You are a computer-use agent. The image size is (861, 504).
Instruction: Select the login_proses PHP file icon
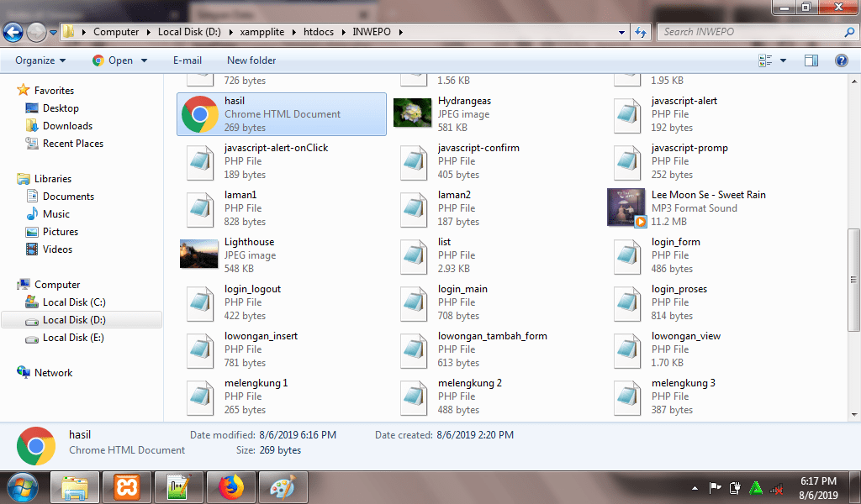click(x=627, y=303)
